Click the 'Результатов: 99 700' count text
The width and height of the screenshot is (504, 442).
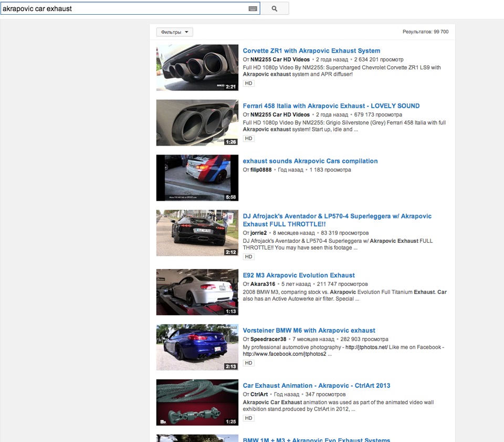[426, 32]
